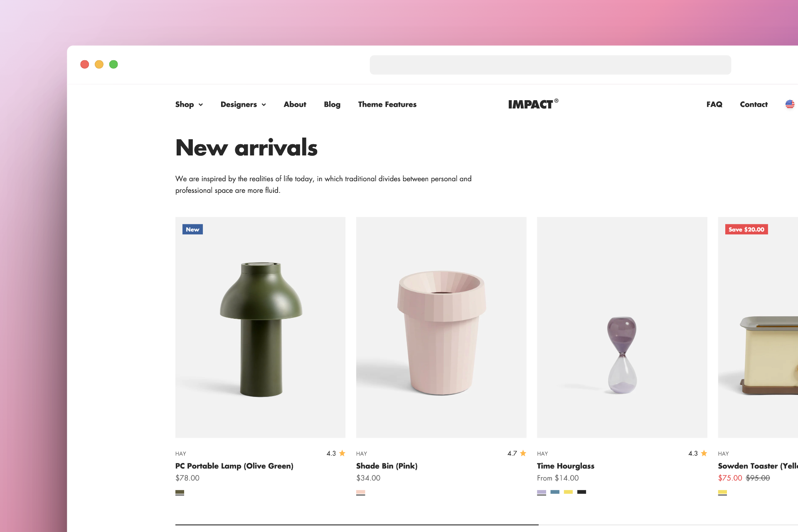Open the Contact link

pos(754,104)
